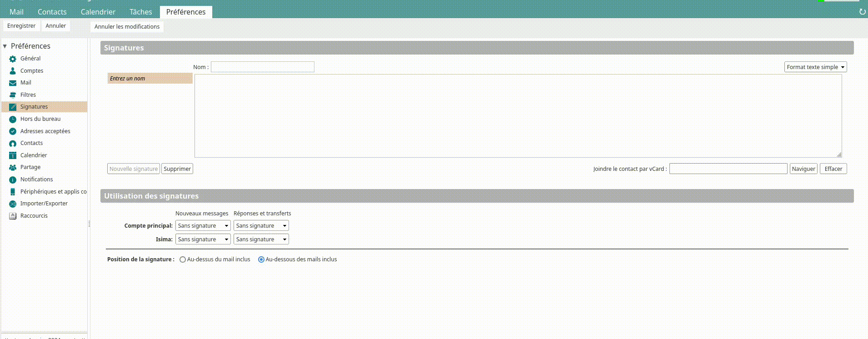Click inside the signature text area
The height and width of the screenshot is (339, 868).
point(518,116)
